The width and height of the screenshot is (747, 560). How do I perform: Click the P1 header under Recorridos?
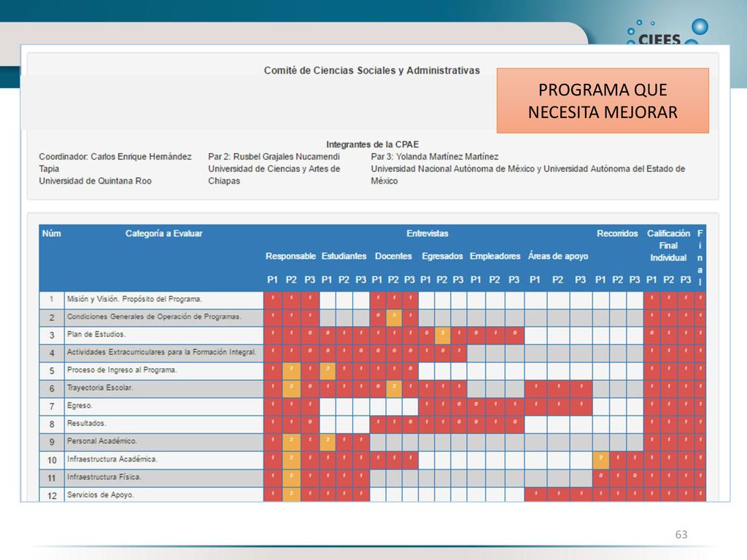(x=600, y=280)
